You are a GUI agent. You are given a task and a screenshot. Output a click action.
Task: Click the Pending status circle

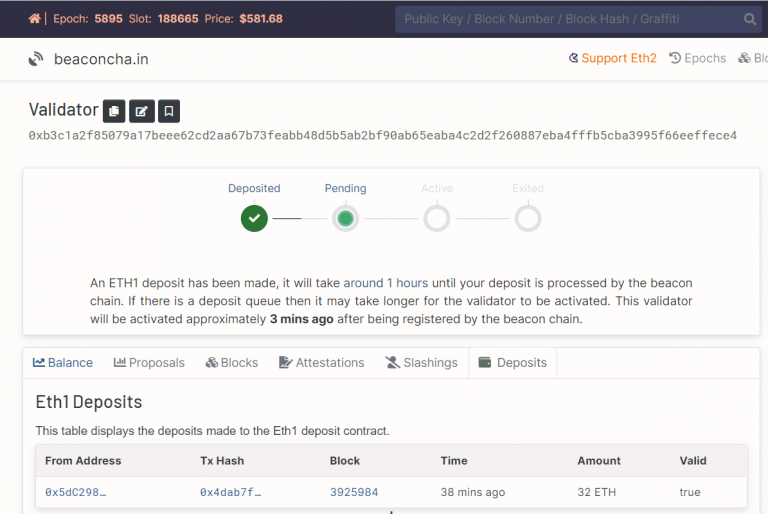345,219
